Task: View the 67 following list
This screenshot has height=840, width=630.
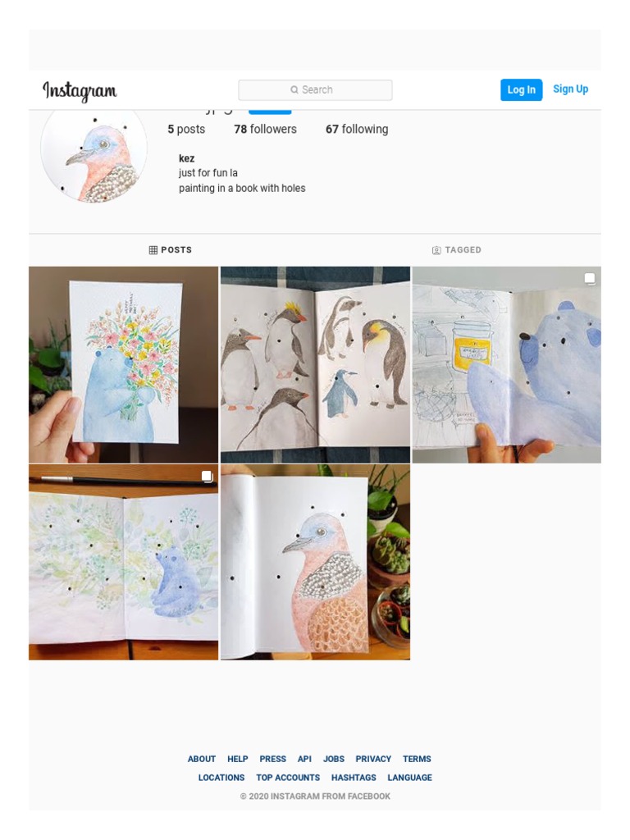Action: point(357,129)
